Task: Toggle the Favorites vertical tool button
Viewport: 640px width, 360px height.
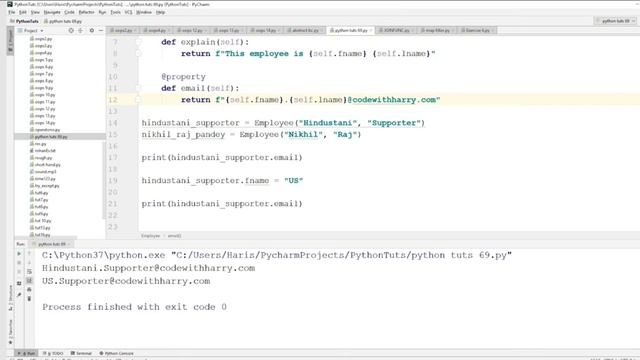Action: coord(10,331)
